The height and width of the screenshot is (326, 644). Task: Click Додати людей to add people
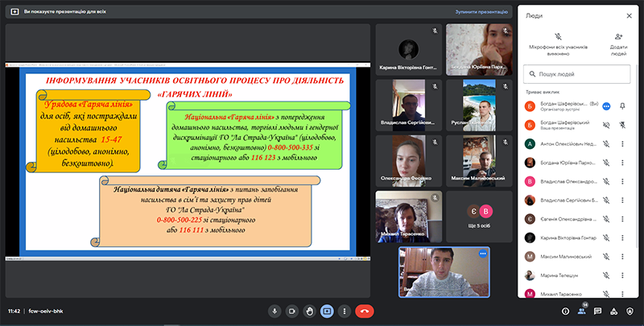coord(618,44)
